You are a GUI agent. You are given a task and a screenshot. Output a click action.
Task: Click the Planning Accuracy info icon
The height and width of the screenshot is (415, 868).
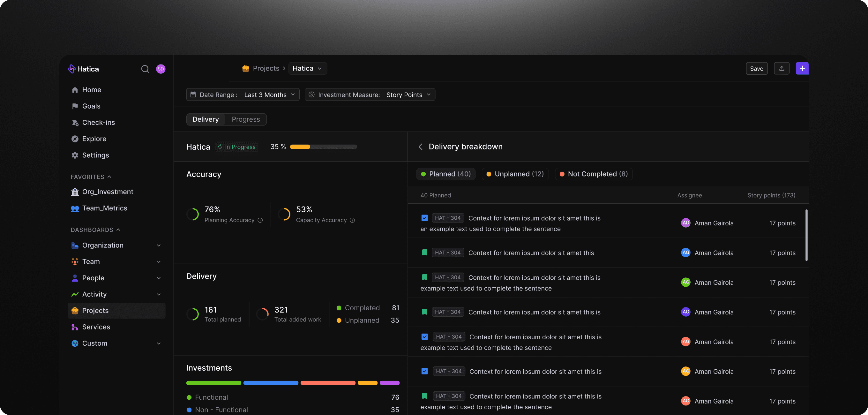[260, 220]
